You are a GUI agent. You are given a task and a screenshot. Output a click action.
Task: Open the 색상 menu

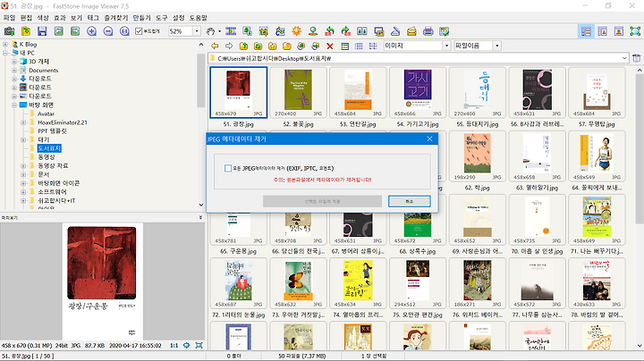point(43,18)
